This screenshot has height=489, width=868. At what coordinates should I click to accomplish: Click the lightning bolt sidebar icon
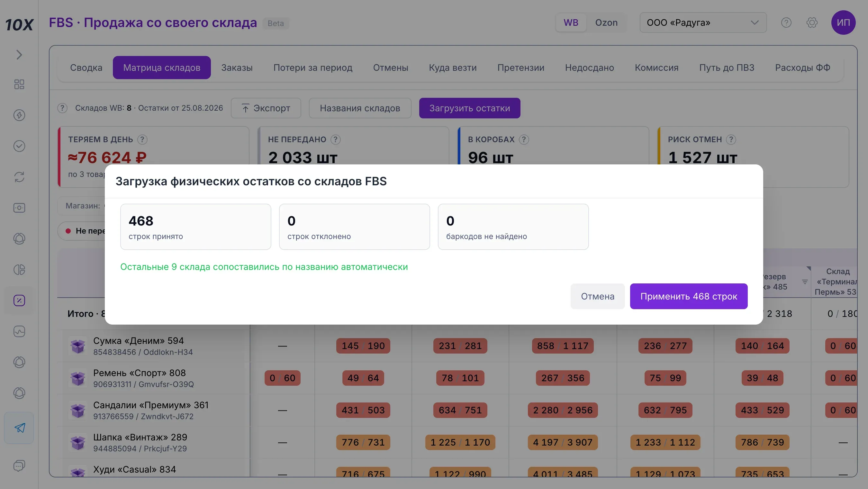[x=19, y=115]
